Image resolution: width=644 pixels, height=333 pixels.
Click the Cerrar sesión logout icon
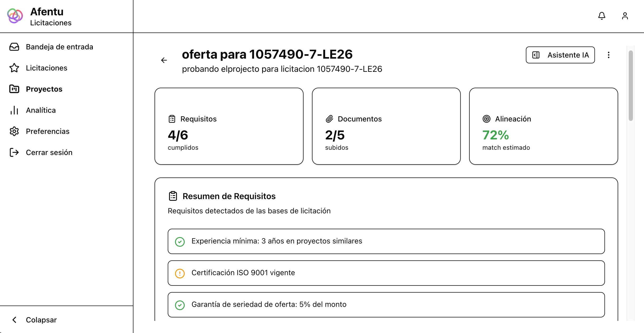[15, 152]
